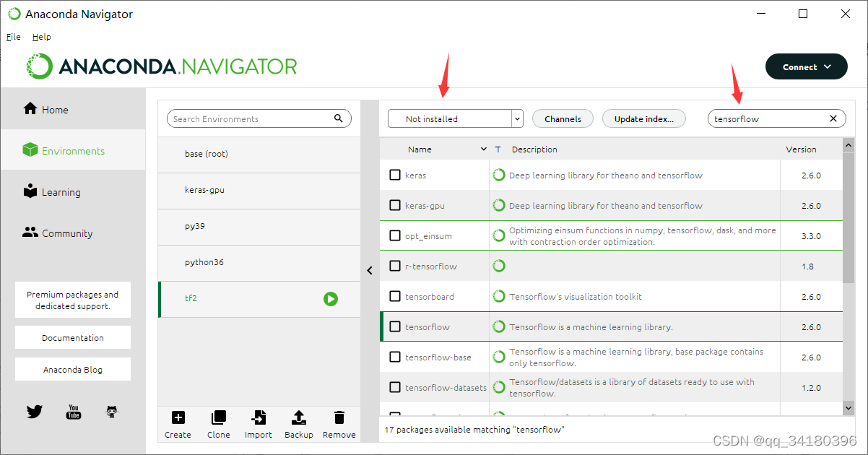Viewport: 868px width, 455px height.
Task: Select the tf2 environment
Action: (x=259, y=299)
